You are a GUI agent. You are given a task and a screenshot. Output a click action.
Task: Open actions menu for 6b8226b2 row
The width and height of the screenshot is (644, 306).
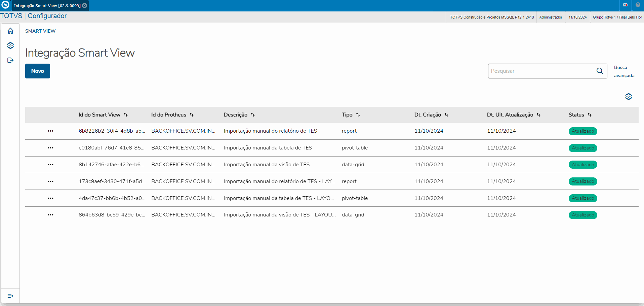pos(50,131)
